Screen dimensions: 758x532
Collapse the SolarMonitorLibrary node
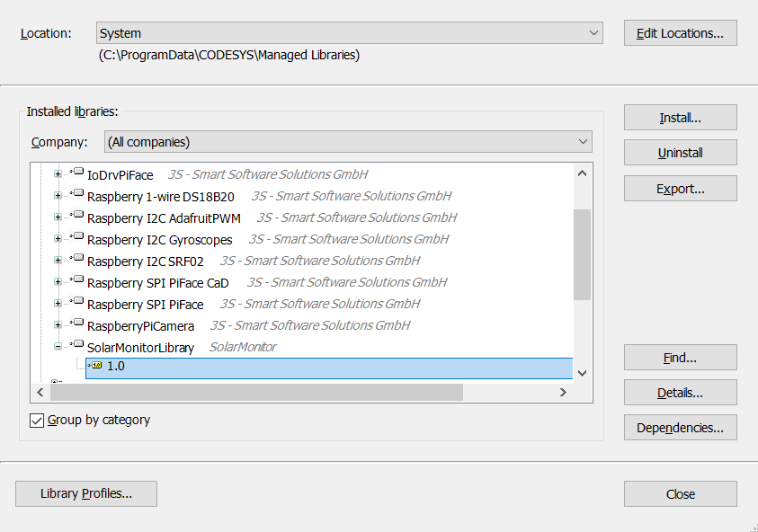tap(58, 347)
